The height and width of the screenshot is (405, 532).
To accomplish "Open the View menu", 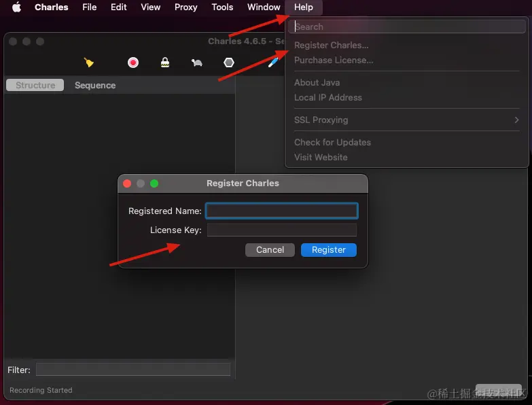I will pos(150,7).
